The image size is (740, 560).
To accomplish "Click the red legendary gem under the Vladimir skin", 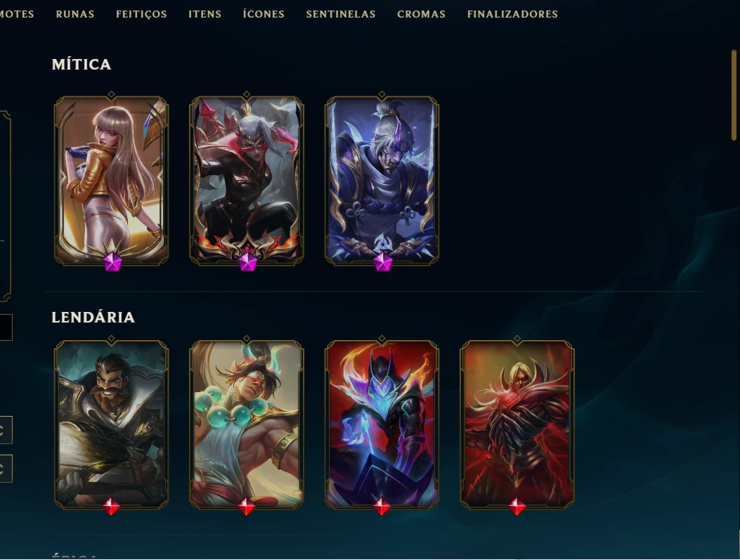I will tap(517, 506).
